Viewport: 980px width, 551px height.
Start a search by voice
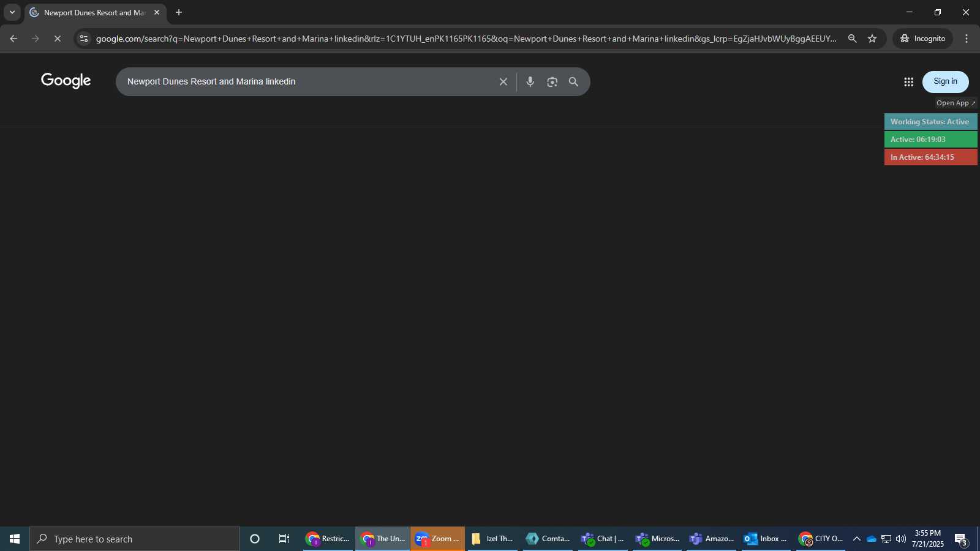coord(530,81)
